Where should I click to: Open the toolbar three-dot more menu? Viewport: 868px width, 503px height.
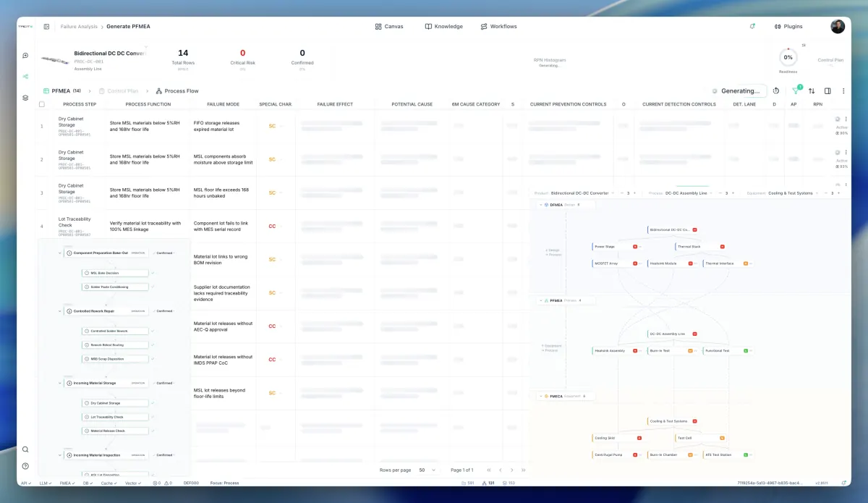point(843,91)
